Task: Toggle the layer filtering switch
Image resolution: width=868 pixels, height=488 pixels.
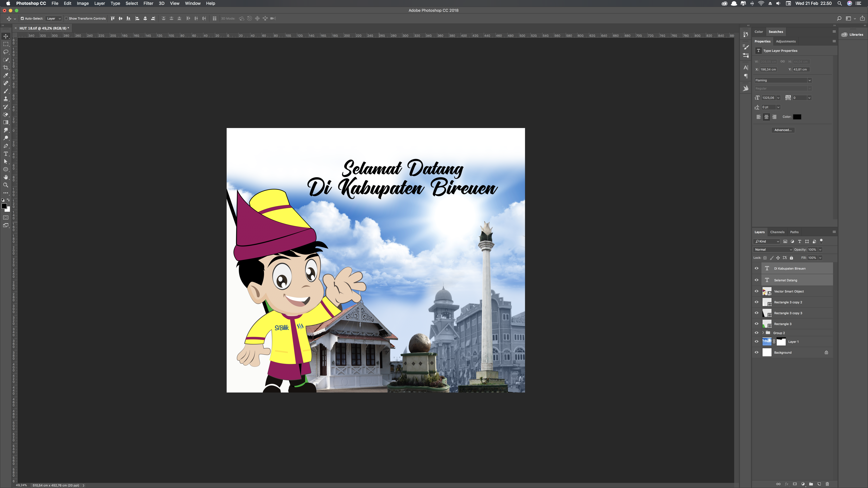Action: [x=821, y=241]
